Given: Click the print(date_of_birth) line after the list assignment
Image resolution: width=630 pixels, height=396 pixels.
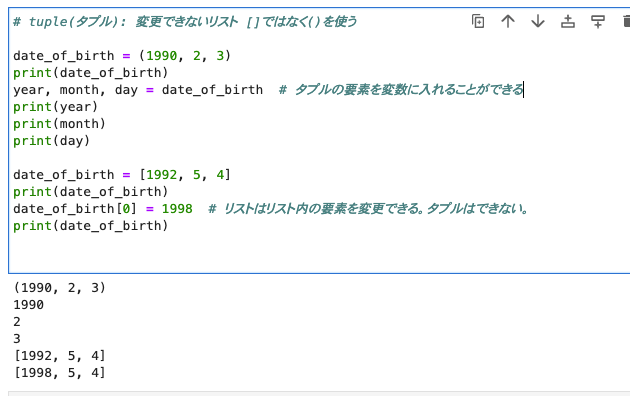Looking at the screenshot, I should pos(91,192).
